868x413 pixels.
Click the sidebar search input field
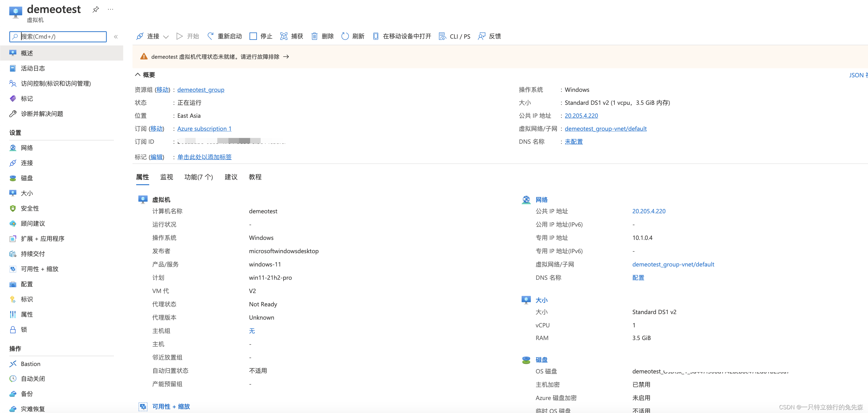point(62,36)
